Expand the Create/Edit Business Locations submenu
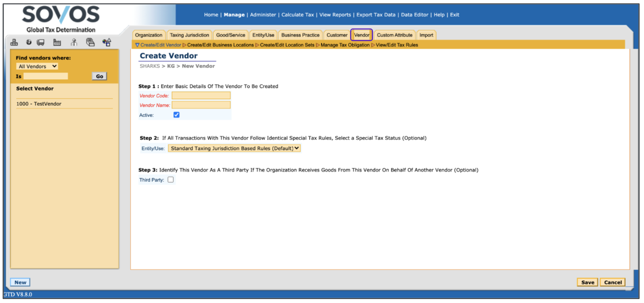The height and width of the screenshot is (303, 644). tap(220, 45)
